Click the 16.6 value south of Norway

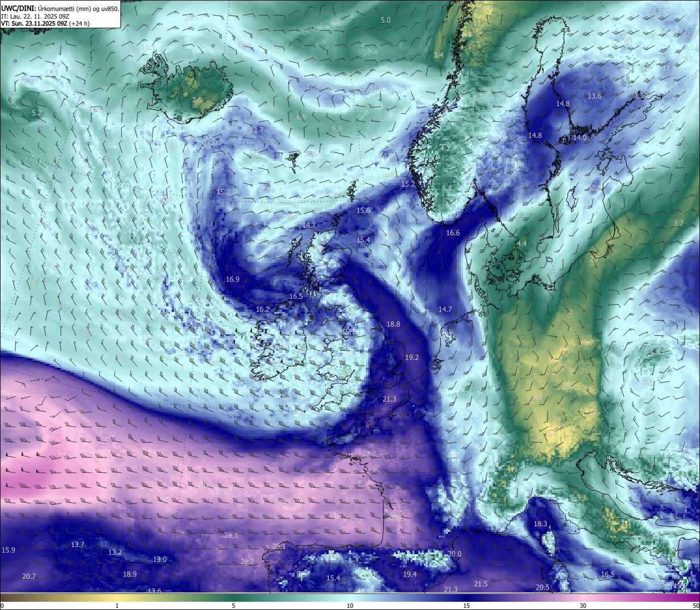coord(453,233)
